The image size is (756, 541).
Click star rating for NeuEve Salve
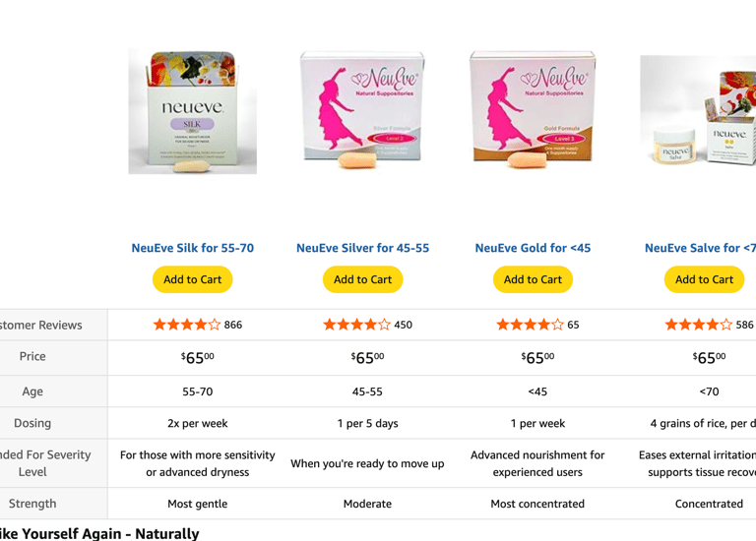click(x=699, y=325)
